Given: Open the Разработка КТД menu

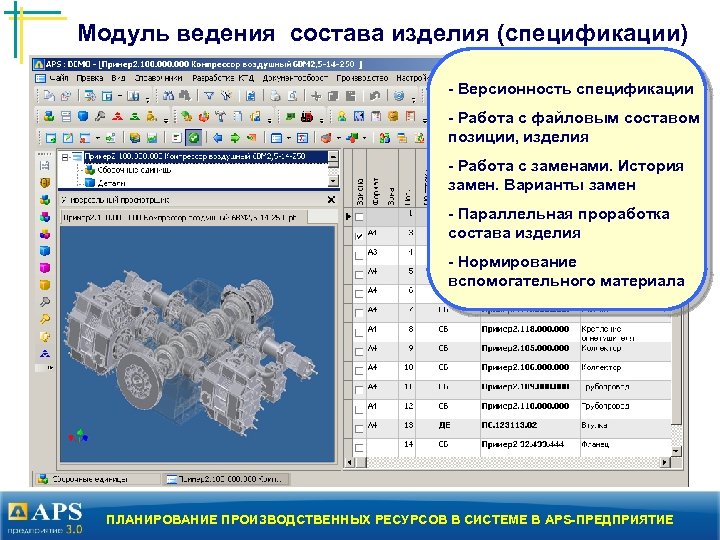Looking at the screenshot, I should click(223, 78).
